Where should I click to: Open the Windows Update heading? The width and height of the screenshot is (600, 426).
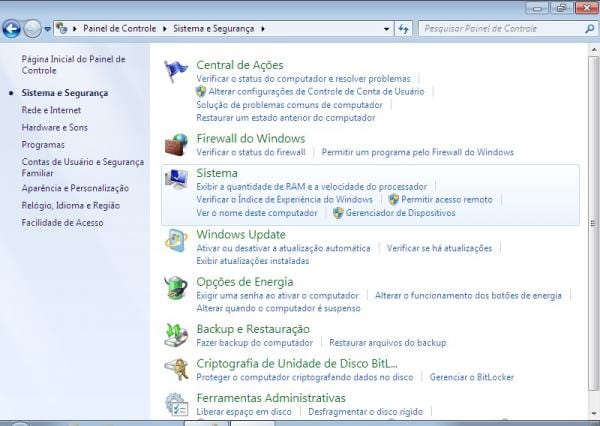(x=241, y=235)
